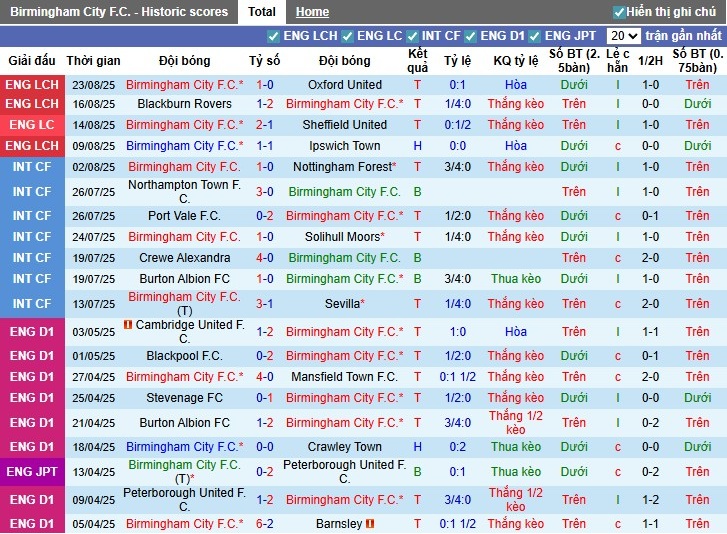Click the 3-0 score for Northampton Town match

point(265,192)
